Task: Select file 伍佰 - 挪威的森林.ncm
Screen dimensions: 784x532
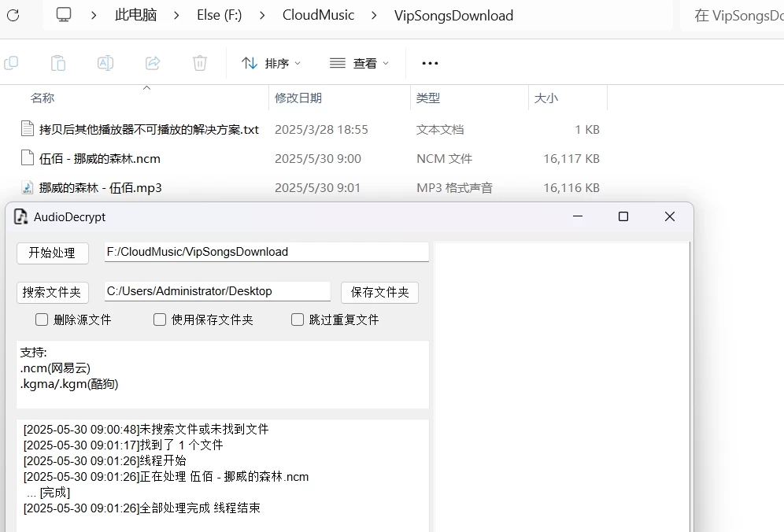Action: pos(100,158)
